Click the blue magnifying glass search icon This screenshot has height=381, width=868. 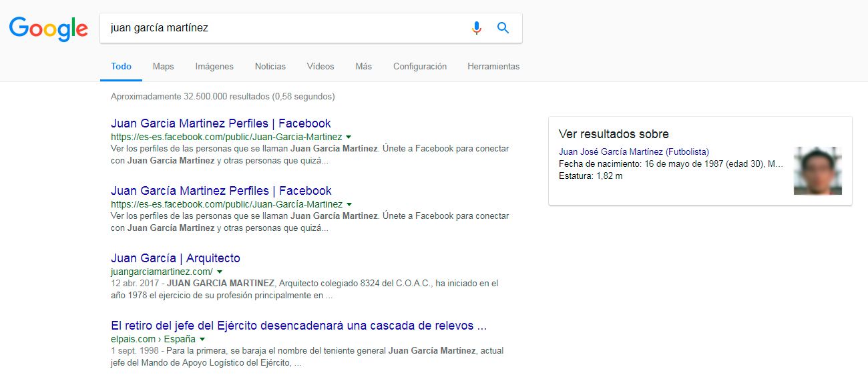tap(503, 28)
